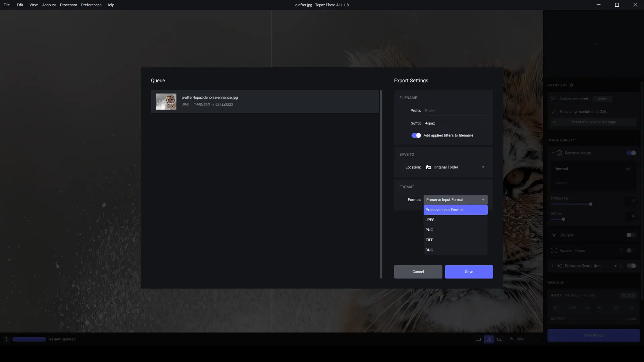Open the three-dot menu in status bar

click(6, 339)
